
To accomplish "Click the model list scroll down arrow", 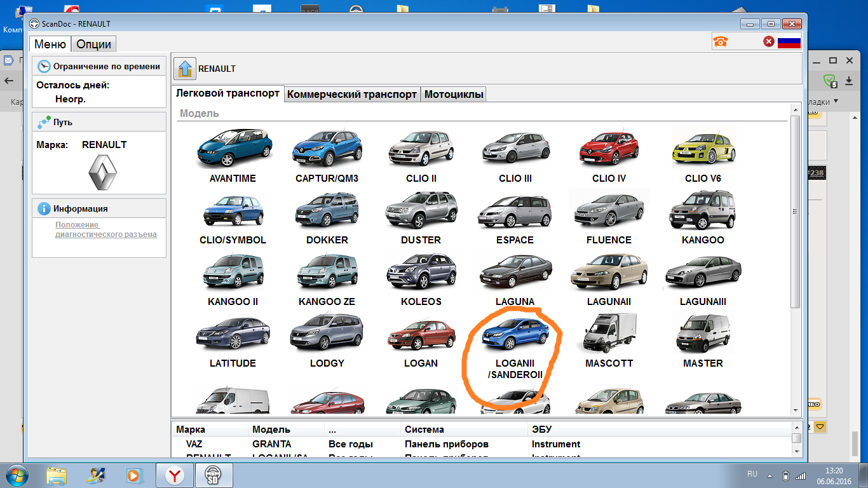I will point(796,410).
